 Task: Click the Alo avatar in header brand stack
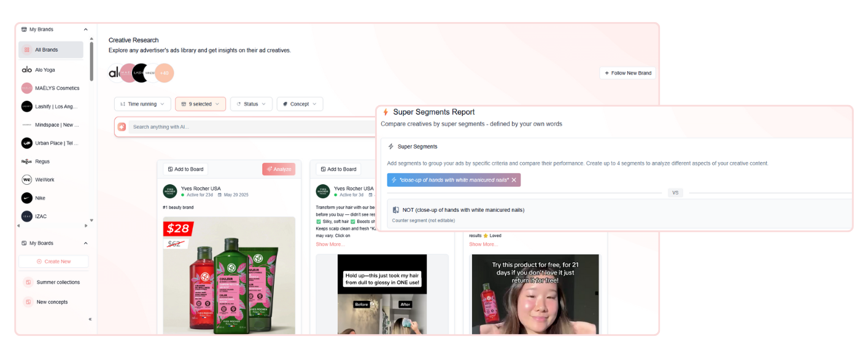click(x=115, y=73)
